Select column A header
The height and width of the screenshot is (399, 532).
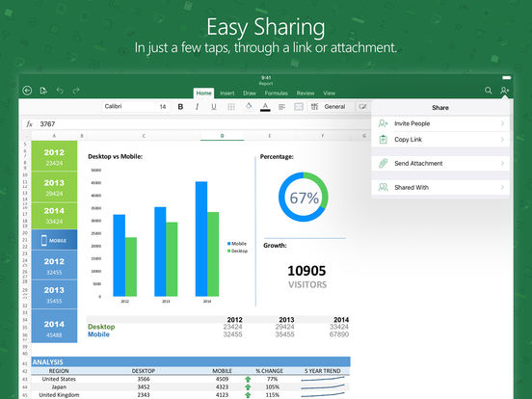point(54,136)
